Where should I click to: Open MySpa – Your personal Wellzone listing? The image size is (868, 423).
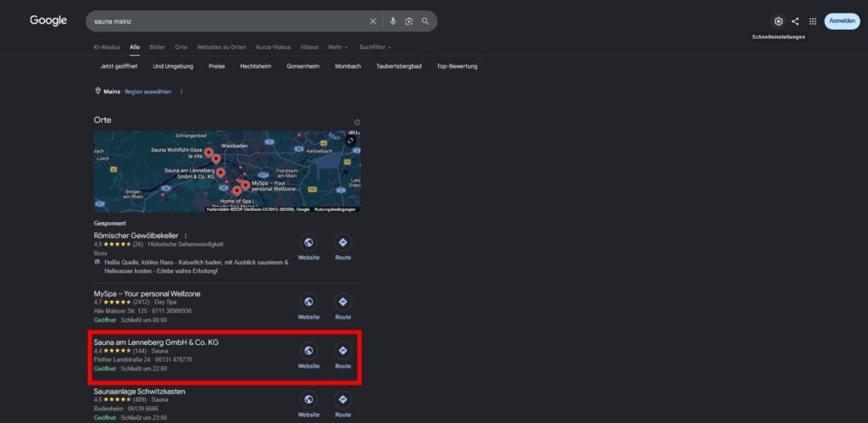pos(147,293)
